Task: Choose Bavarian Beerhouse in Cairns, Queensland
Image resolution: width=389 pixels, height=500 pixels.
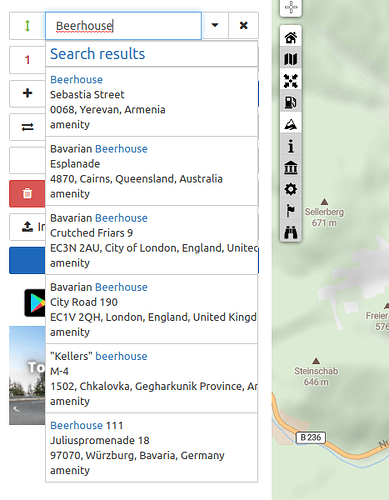Action: 152,171
